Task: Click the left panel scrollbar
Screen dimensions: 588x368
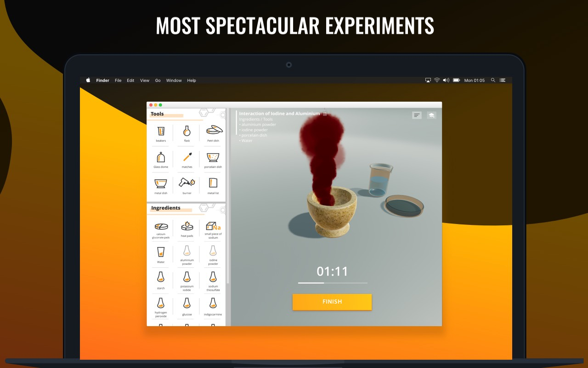Action: point(228,195)
